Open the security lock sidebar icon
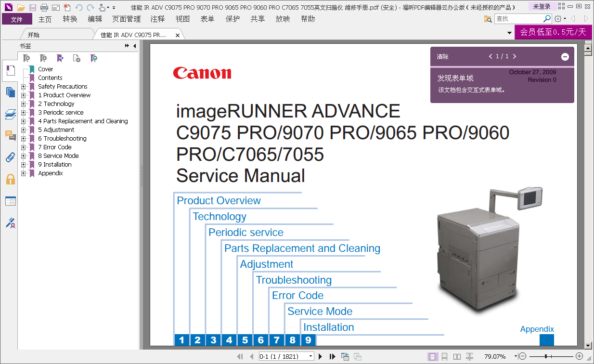The width and height of the screenshot is (594, 364). tap(10, 179)
